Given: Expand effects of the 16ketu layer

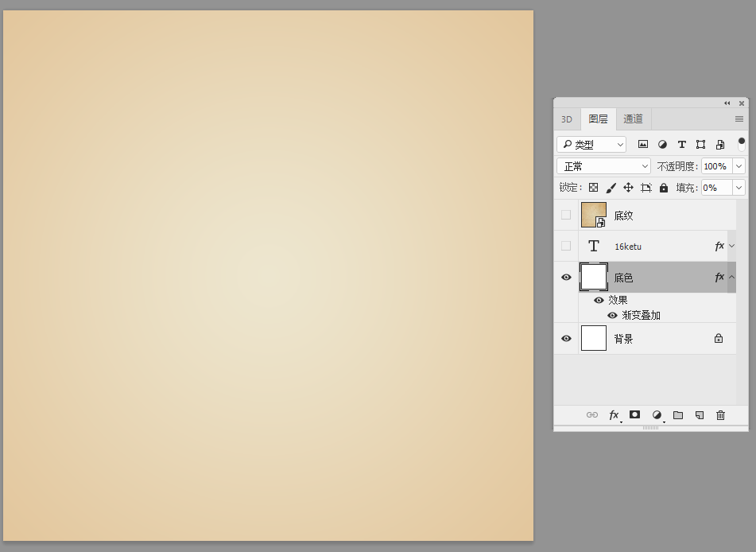Looking at the screenshot, I should point(731,246).
